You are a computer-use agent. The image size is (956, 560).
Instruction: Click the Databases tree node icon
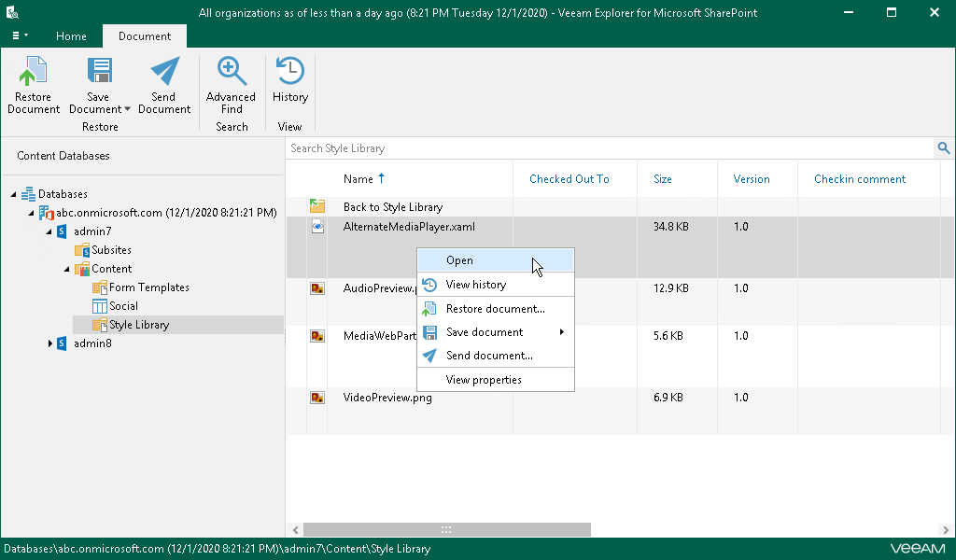click(28, 194)
